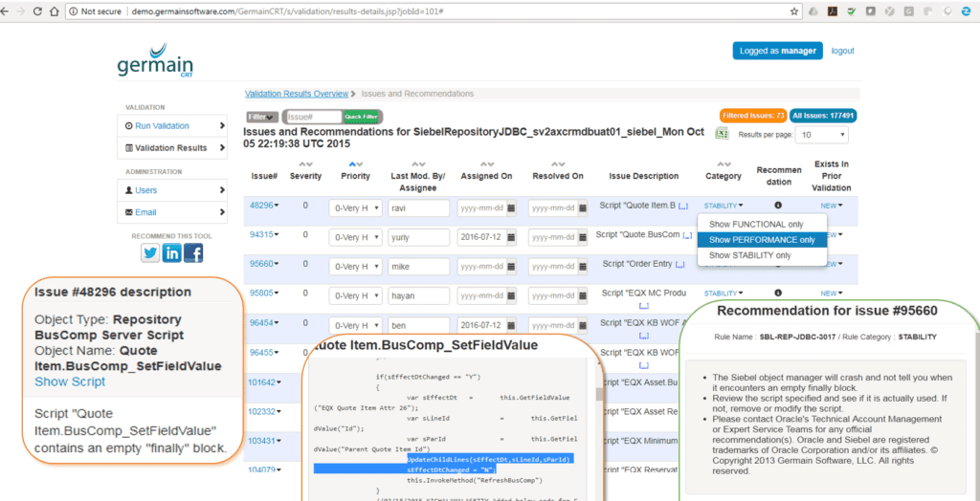980x501 pixels.
Task: Click Filtered Issues: 73 badge
Action: (753, 116)
